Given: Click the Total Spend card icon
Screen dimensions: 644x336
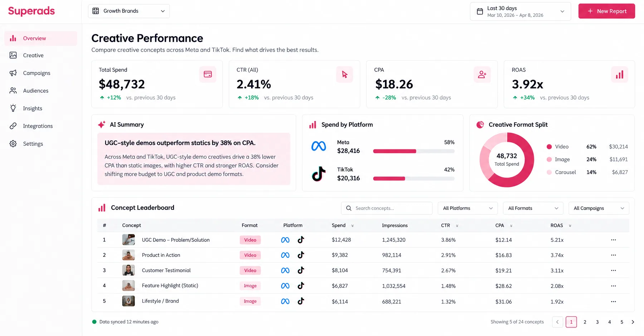Looking at the screenshot, I should [208, 74].
